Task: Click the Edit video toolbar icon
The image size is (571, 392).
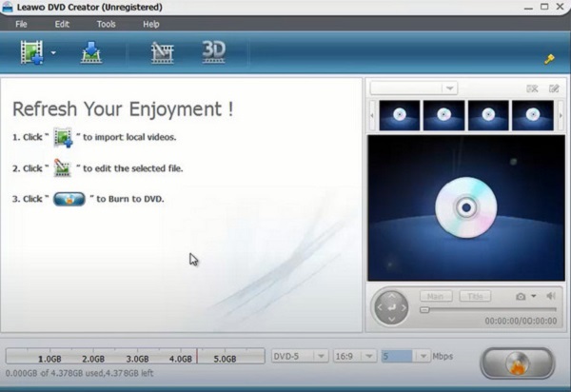Action: [162, 52]
